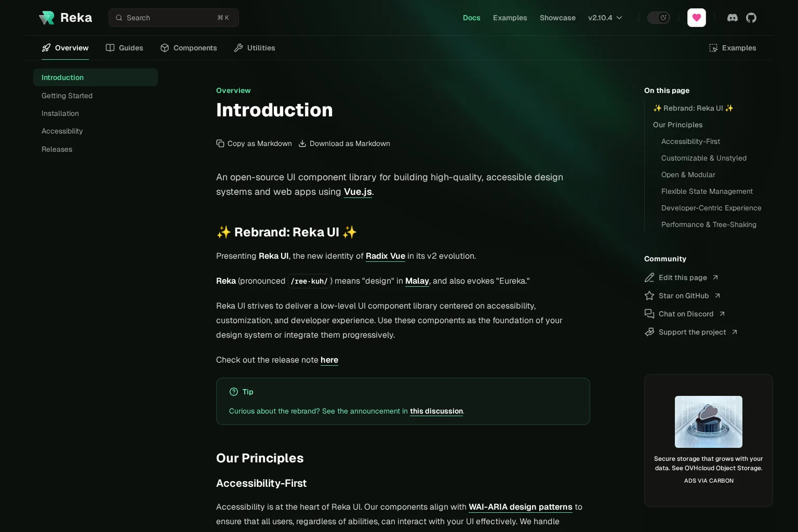This screenshot has width=798, height=532.
Task: Jump to Performance & Tree-Shaking in outline
Action: [709, 224]
